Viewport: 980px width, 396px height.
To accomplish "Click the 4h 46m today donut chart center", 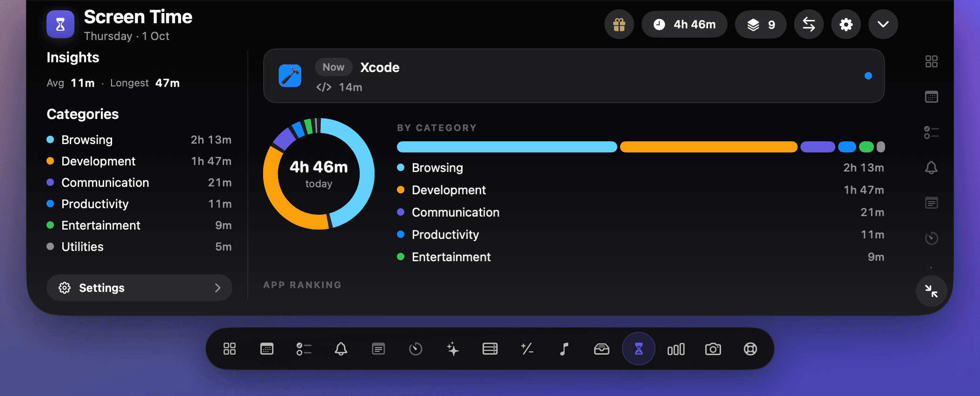I will [319, 174].
